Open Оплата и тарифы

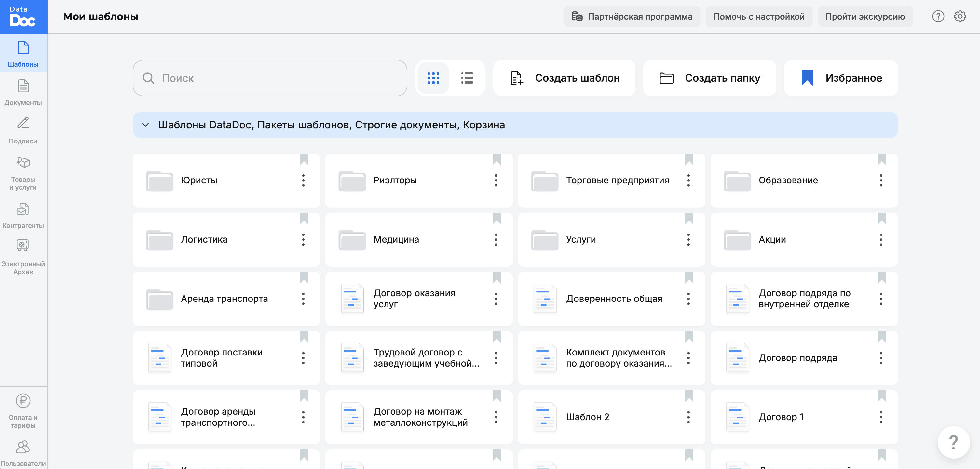(23, 413)
